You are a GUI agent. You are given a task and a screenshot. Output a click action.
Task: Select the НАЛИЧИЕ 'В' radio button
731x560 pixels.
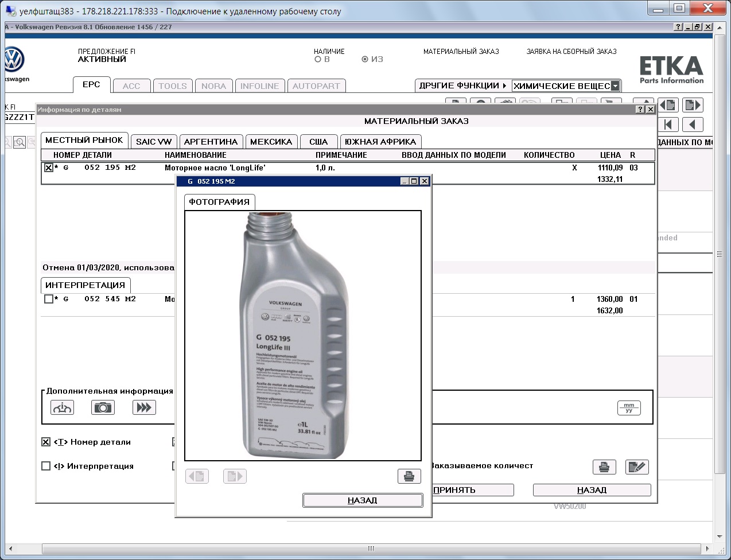318,59
